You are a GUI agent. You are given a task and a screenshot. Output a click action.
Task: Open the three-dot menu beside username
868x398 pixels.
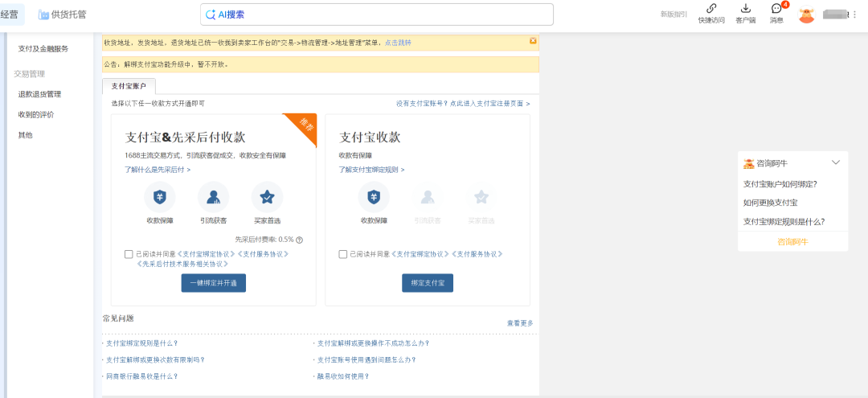click(x=854, y=14)
